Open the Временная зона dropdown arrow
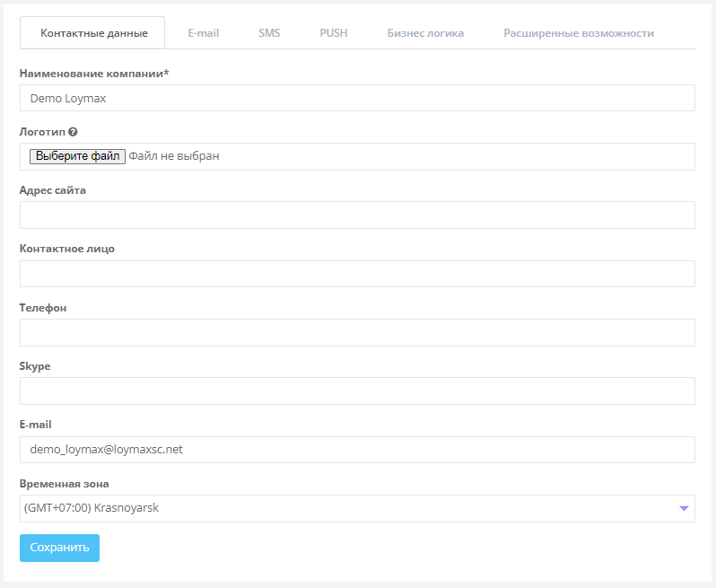 point(684,508)
